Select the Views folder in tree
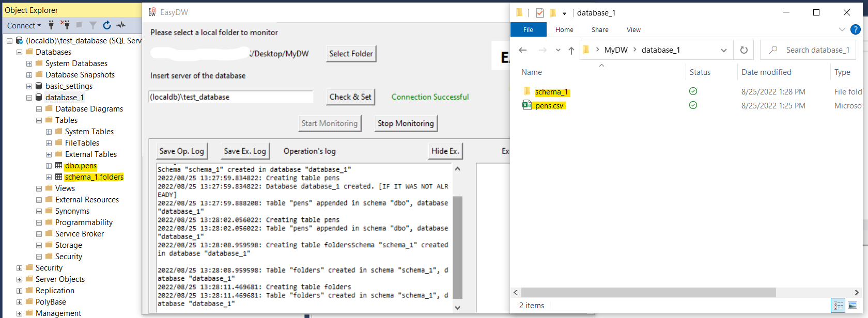Screen dimensions: 868x318 [65, 188]
